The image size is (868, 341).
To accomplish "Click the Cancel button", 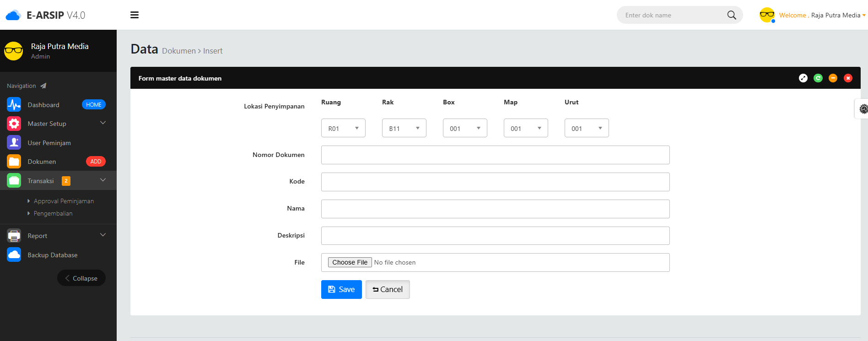I will (x=388, y=289).
